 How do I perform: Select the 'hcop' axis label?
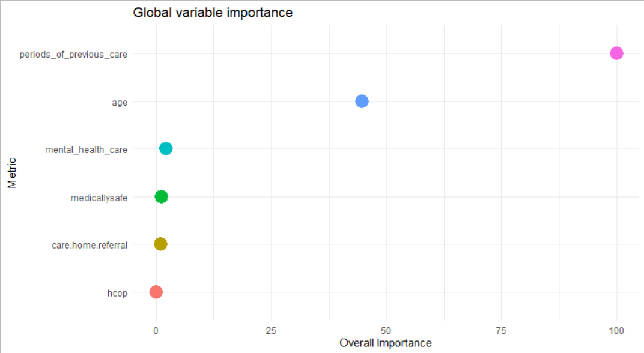click(x=117, y=292)
